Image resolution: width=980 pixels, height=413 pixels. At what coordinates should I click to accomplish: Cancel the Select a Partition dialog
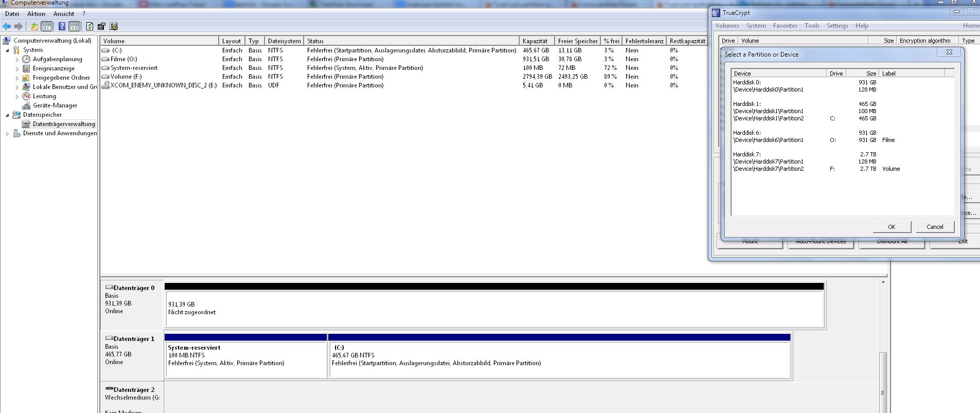coord(935,227)
